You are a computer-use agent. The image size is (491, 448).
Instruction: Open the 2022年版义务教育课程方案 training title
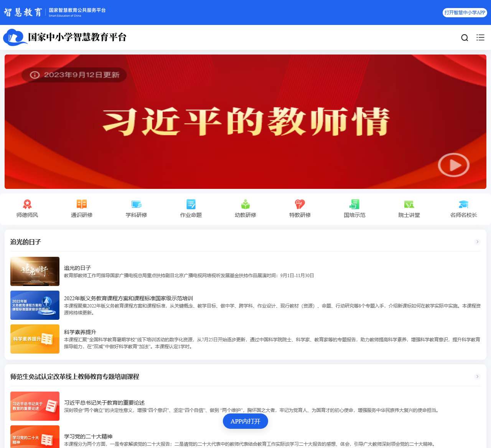coord(129,298)
